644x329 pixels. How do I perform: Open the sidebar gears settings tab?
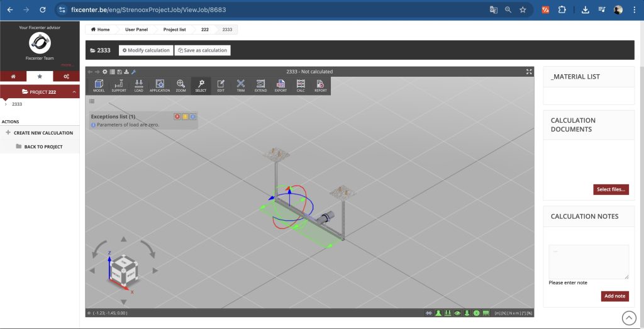click(x=66, y=76)
